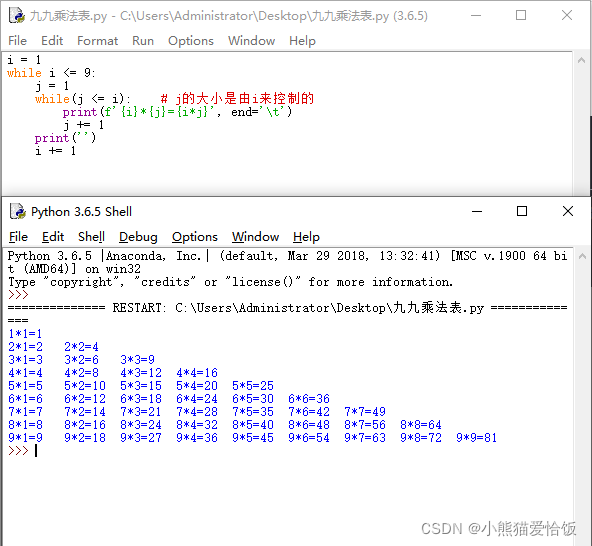The height and width of the screenshot is (546, 592).
Task: Click output '3*3=9' in Shell
Action: pos(137,359)
